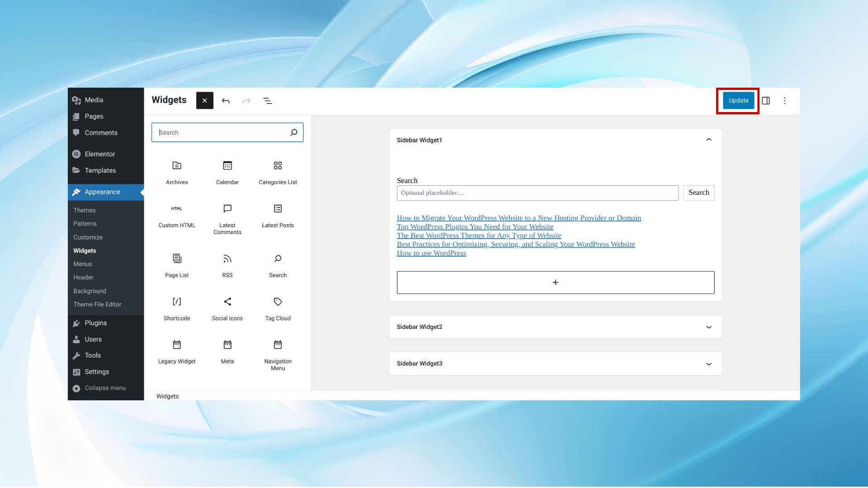Collapse the Sidebar Widget1 area
The width and height of the screenshot is (868, 488).
(x=709, y=140)
